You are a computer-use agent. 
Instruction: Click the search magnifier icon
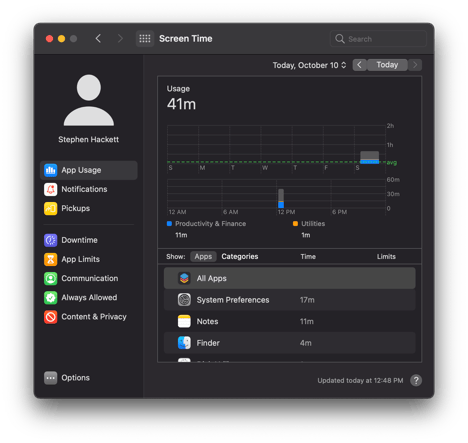click(x=340, y=39)
